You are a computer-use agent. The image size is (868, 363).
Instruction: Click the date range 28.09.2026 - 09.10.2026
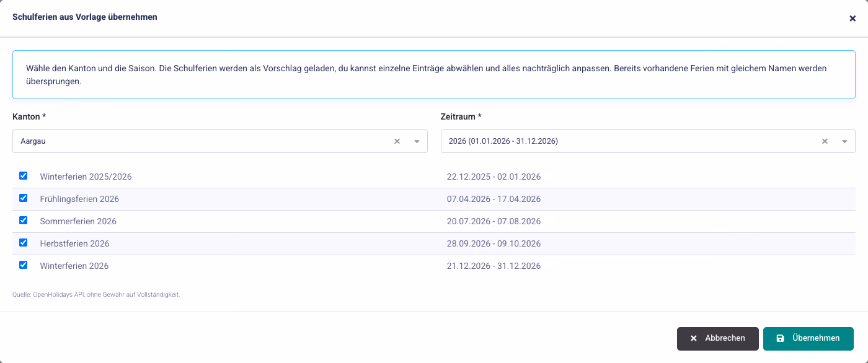(x=494, y=244)
